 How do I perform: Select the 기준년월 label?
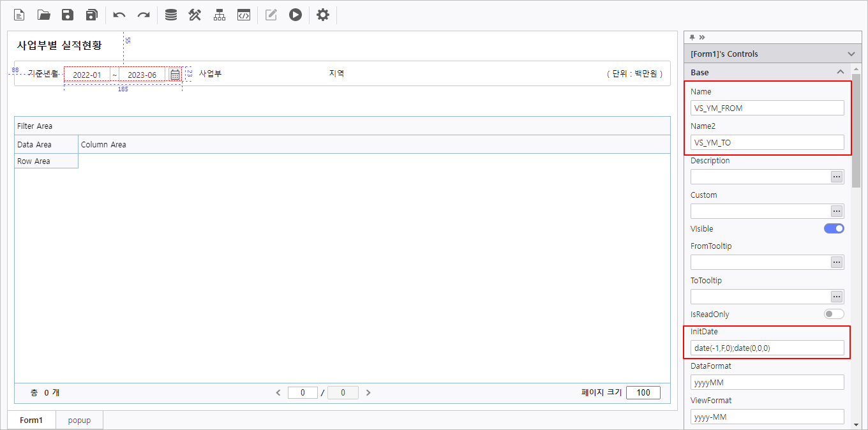coord(43,74)
